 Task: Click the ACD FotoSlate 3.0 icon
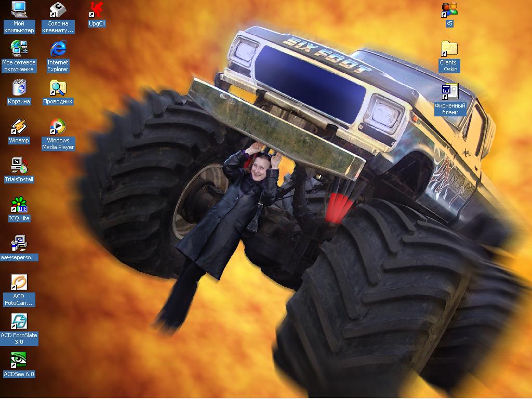coord(19,321)
